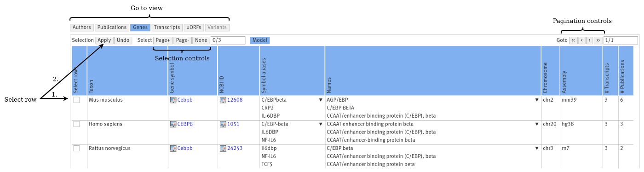
Task: Click the icon next to NCBI ID 12608
Action: (x=223, y=100)
